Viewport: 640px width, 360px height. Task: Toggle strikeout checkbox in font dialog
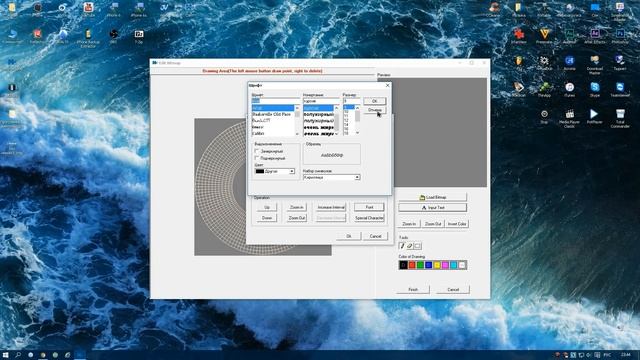pos(257,151)
